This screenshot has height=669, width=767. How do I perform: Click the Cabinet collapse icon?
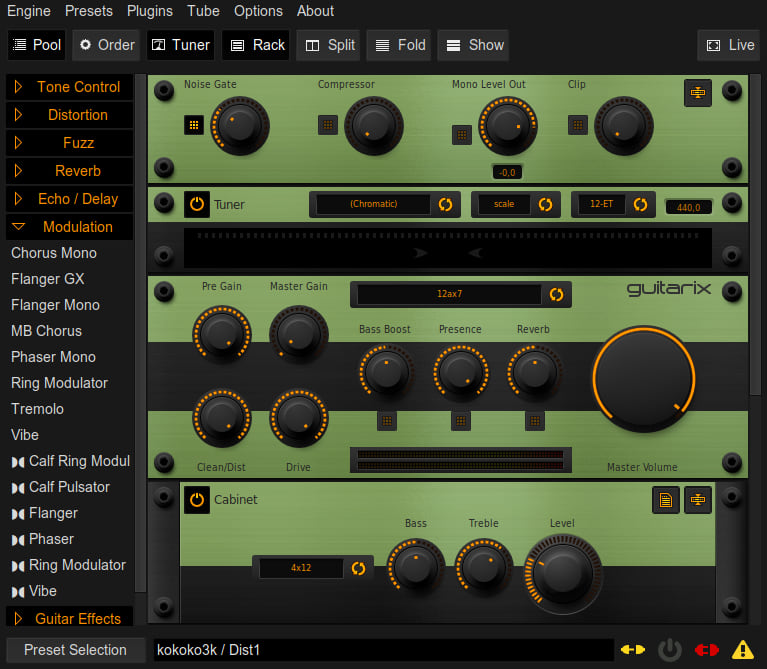[698, 500]
